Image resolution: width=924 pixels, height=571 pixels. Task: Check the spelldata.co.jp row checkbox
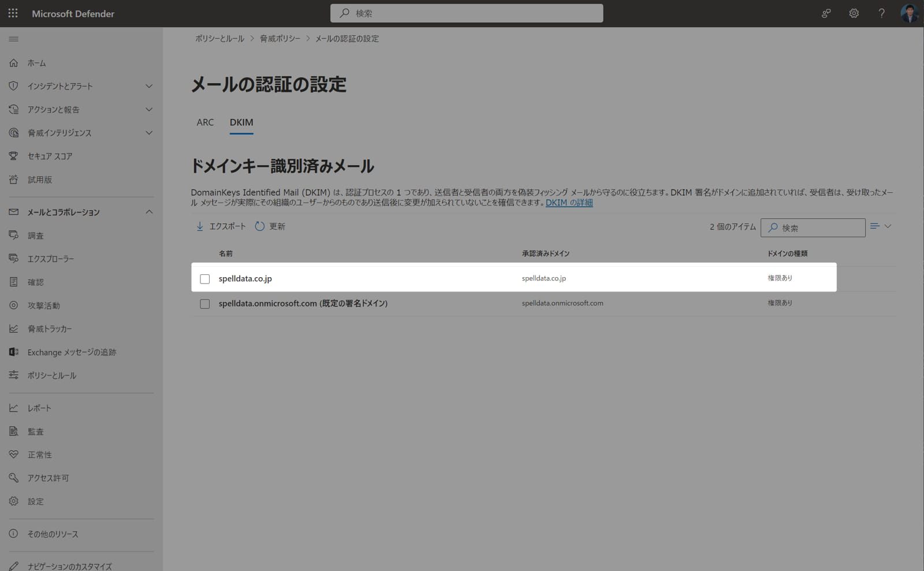[204, 279]
